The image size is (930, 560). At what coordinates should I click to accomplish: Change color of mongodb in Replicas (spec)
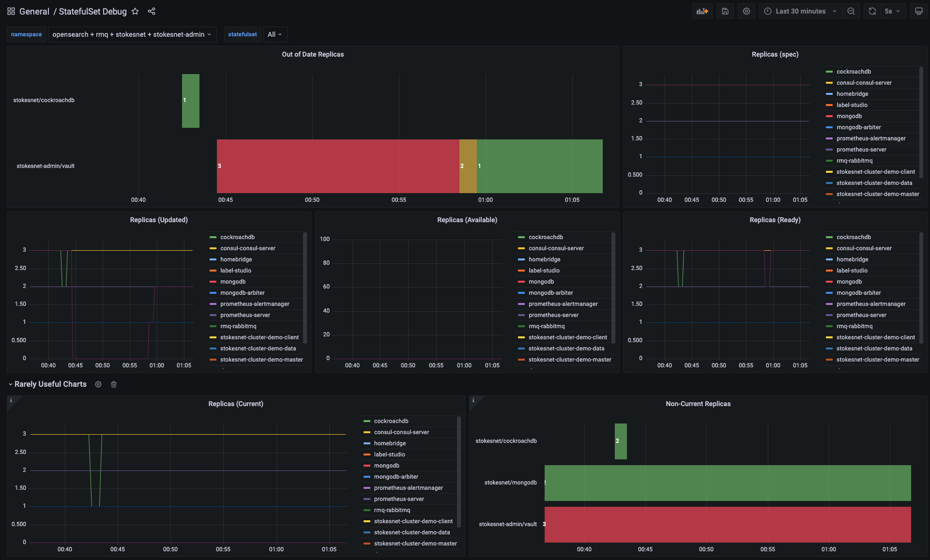829,116
